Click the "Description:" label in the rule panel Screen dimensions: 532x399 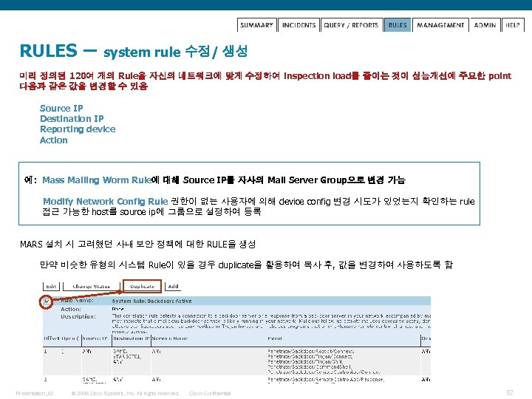point(78,316)
